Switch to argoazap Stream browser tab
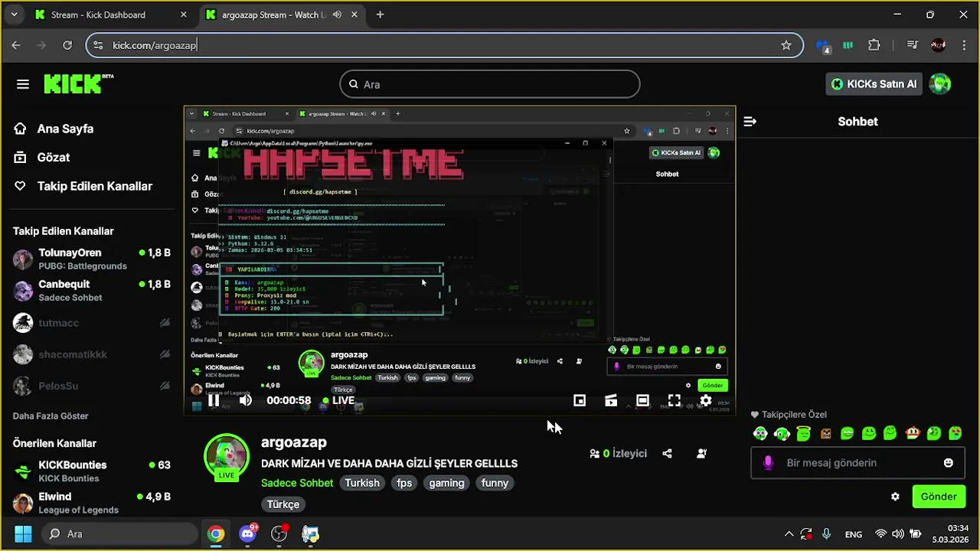Image resolution: width=980 pixels, height=551 pixels. 274,15
